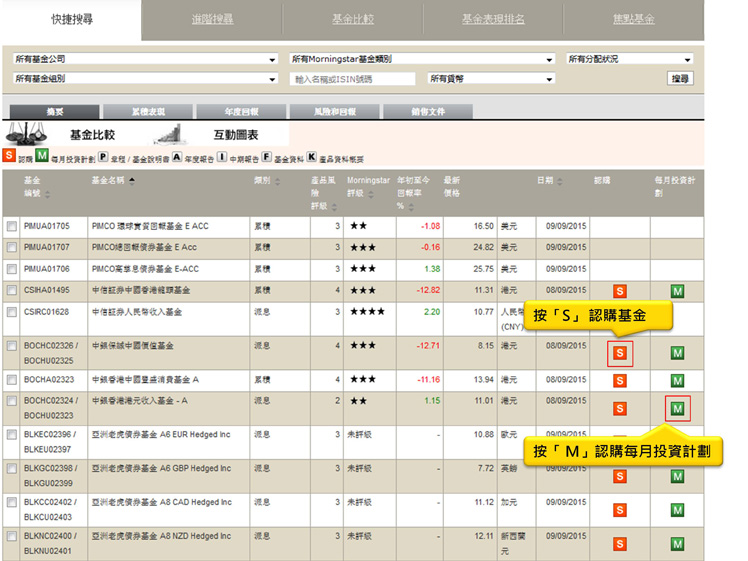
Task: Sort by Morningstar 評級 column arrows
Action: (x=371, y=194)
